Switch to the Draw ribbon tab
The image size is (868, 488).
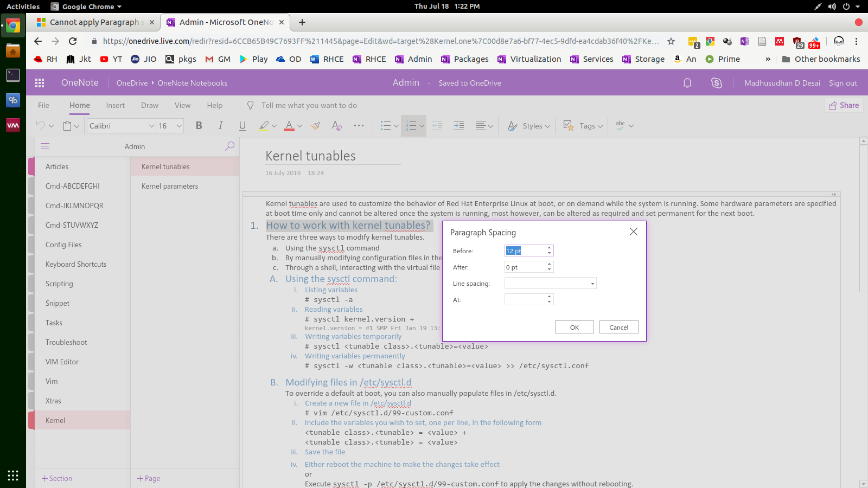pyautogui.click(x=150, y=105)
